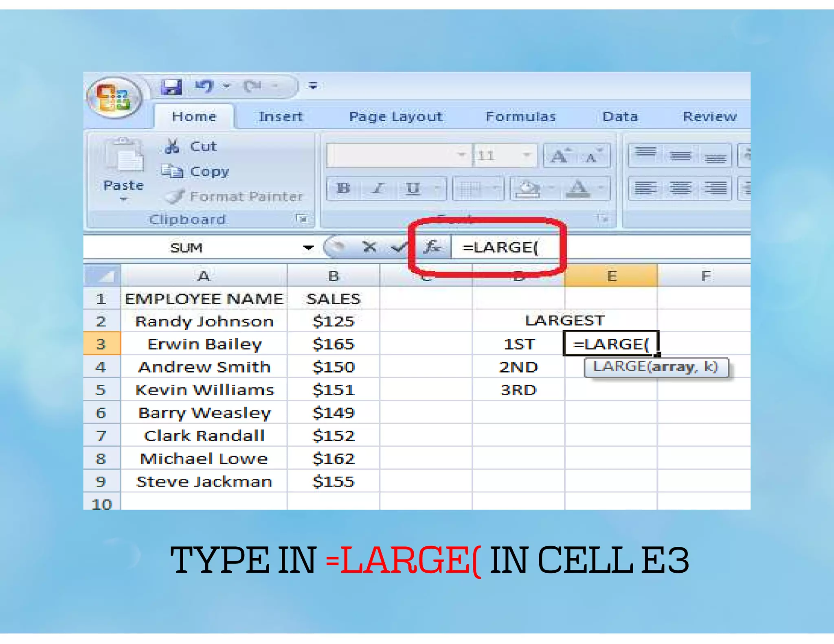Confirm formula entry with the checkmark icon
Screen dimensions: 834x644
(398, 247)
